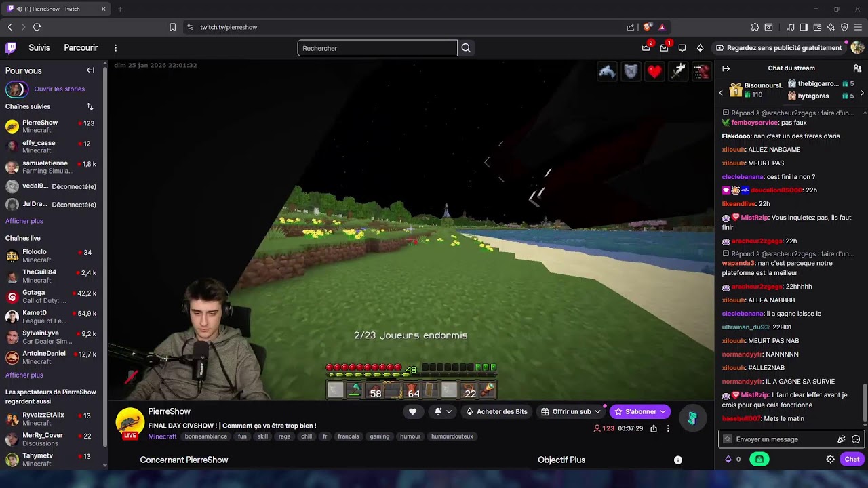Open the Get Bits diamond icon

click(x=701, y=48)
